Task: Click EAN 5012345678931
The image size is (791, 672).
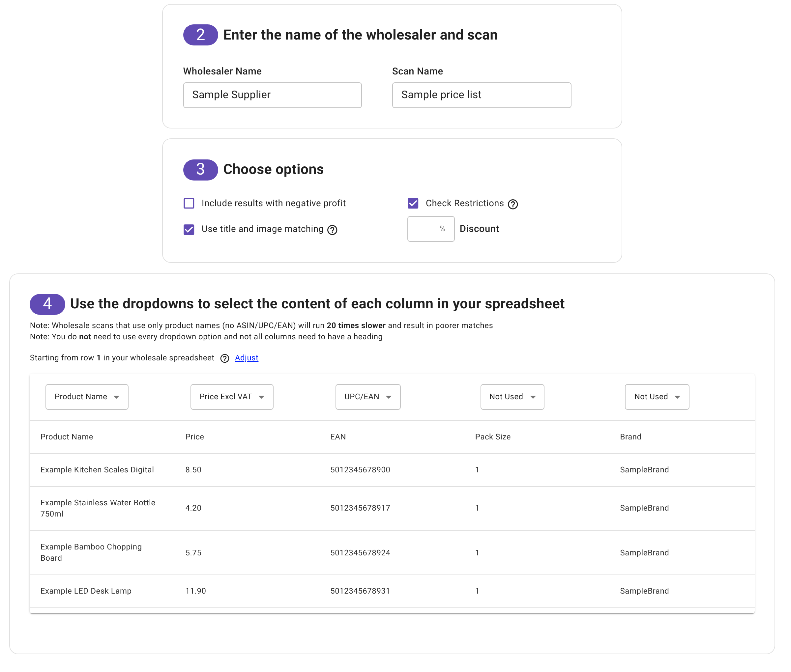Action: [360, 591]
